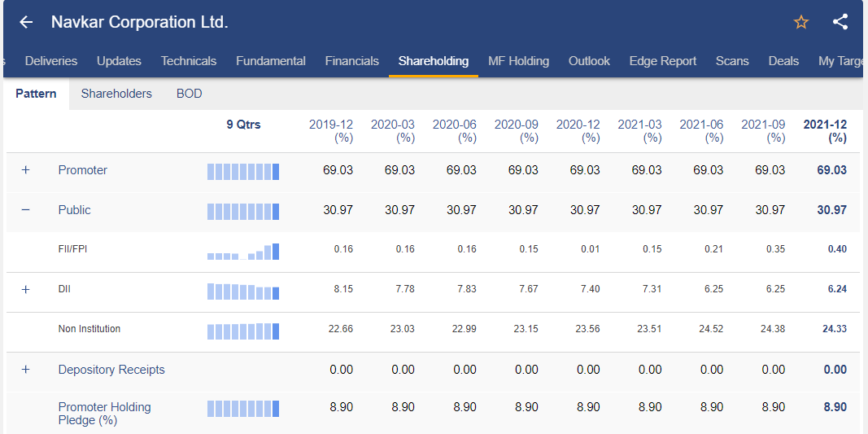Screen dimensions: 868x434
Task: Click the DII trend bar chart
Action: point(243,292)
